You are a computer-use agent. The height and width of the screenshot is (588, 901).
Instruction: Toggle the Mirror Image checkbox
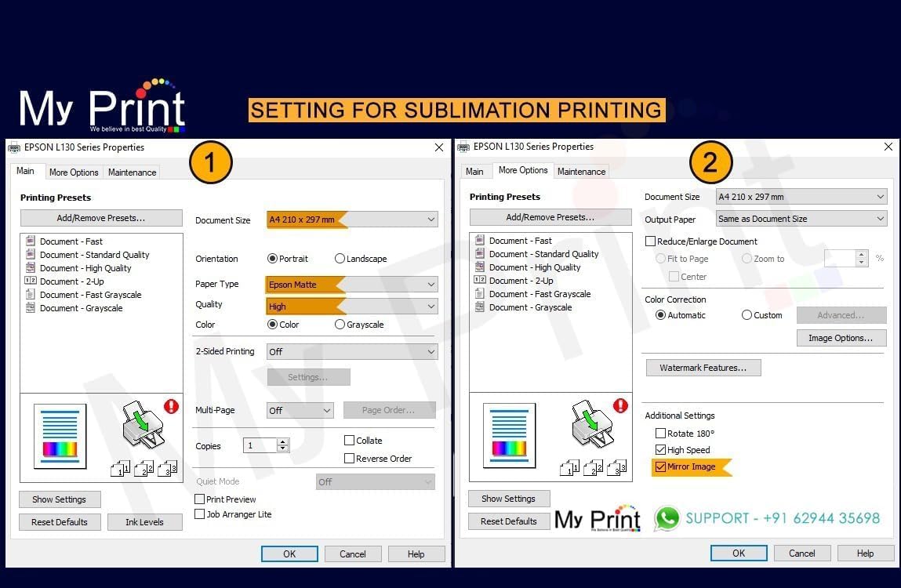(660, 466)
